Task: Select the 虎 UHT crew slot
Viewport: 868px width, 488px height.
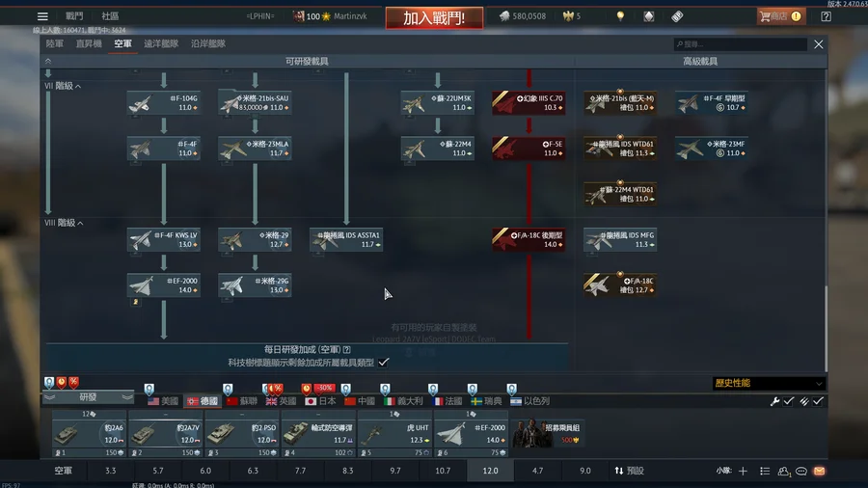Action: coord(394,433)
